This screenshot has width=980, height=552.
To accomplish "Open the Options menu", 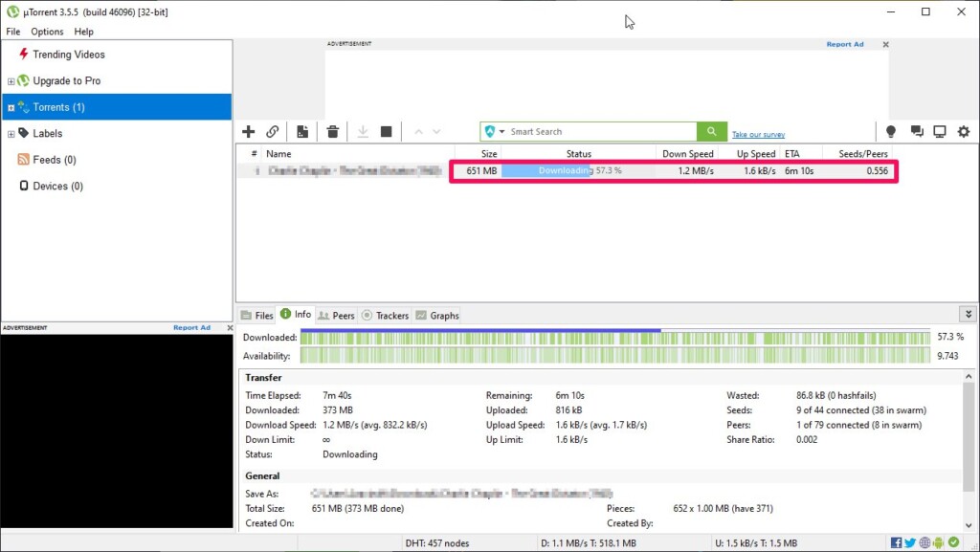I will click(47, 32).
